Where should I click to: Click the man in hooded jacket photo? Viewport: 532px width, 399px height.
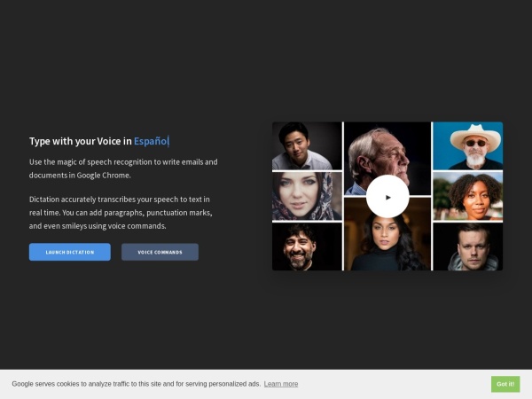[x=467, y=246]
